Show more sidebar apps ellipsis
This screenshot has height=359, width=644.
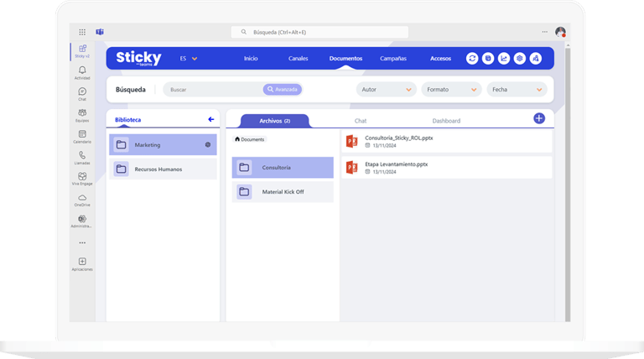pos(82,242)
